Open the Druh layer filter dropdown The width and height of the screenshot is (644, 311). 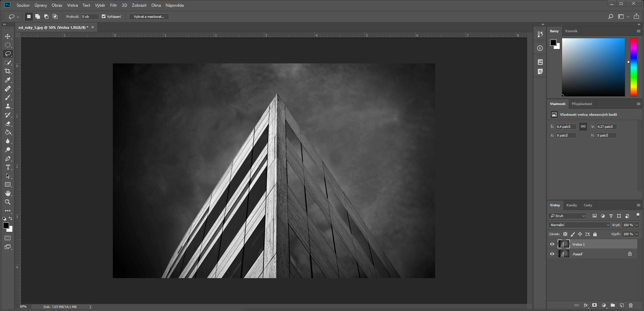click(x=567, y=216)
